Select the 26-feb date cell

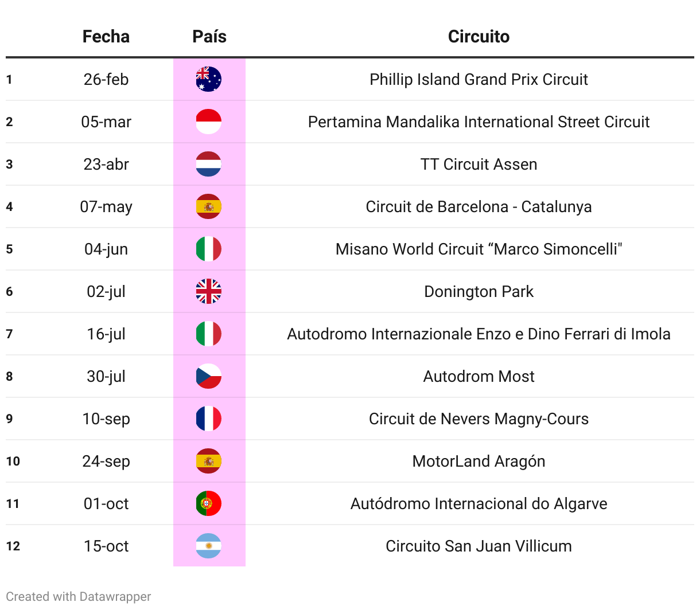pyautogui.click(x=106, y=79)
